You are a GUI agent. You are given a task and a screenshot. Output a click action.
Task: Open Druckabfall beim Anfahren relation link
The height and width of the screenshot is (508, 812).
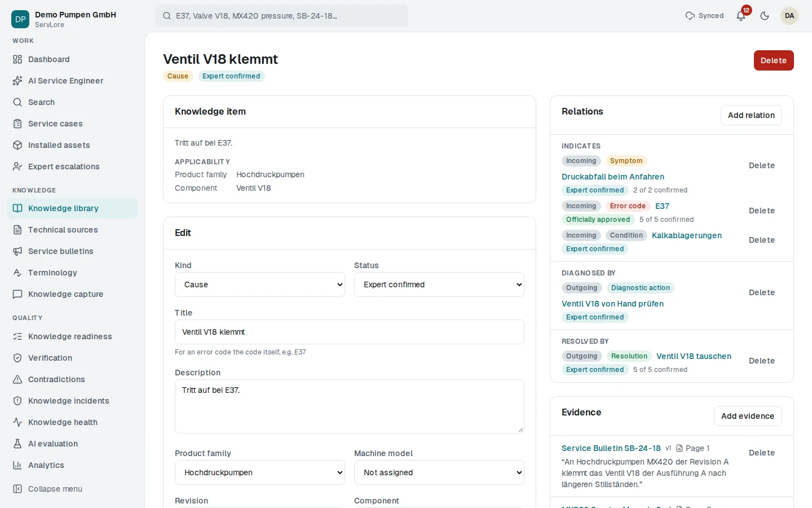pos(613,177)
